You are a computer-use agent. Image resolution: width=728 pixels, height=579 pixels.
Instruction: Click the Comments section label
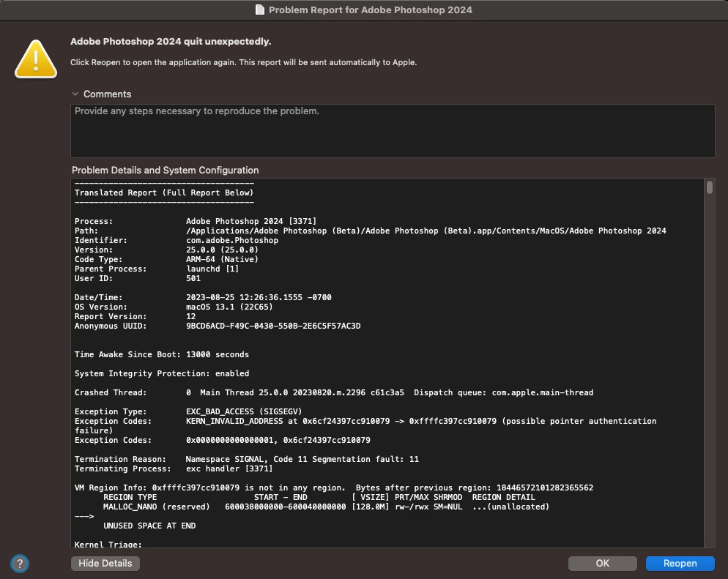click(107, 94)
